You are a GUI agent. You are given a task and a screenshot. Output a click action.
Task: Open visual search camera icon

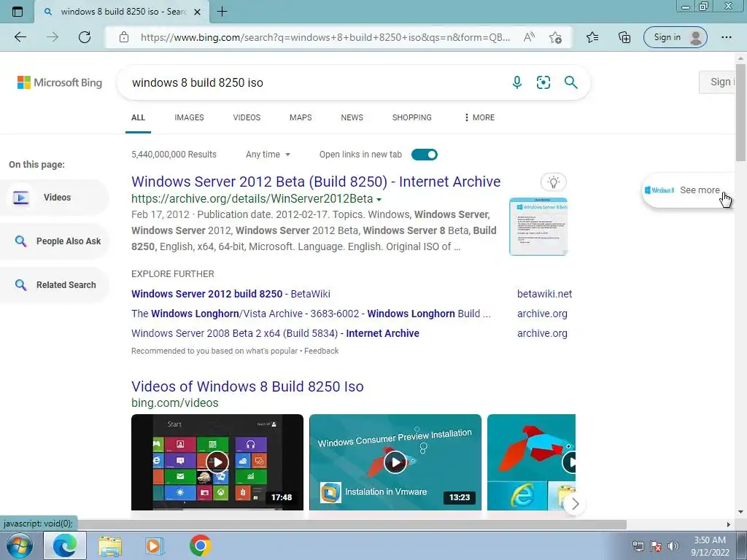(543, 82)
